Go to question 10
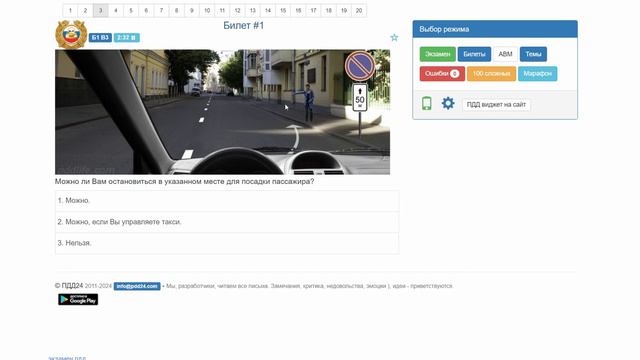The image size is (640, 360). 207,11
